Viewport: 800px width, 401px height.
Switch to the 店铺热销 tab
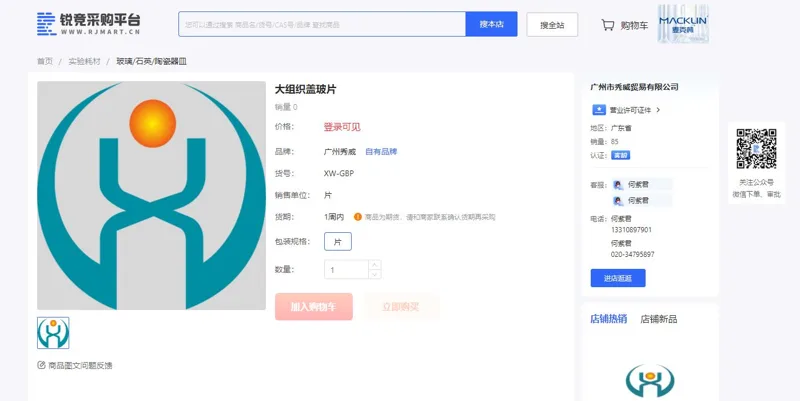[609, 319]
